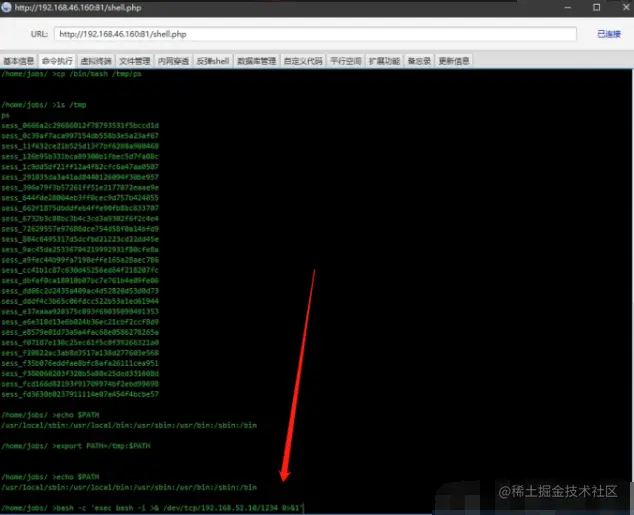
Task: Click the line starting with sess_fcd166d
Action: [80, 384]
